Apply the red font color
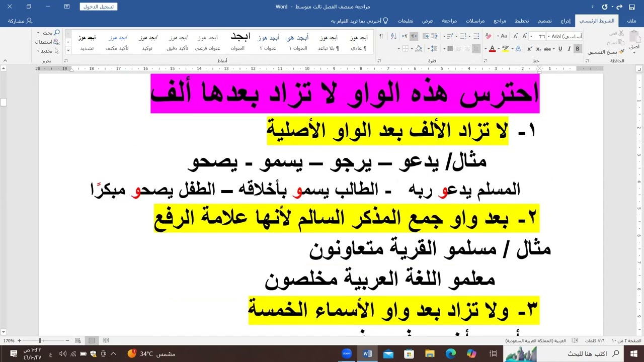 coord(492,49)
